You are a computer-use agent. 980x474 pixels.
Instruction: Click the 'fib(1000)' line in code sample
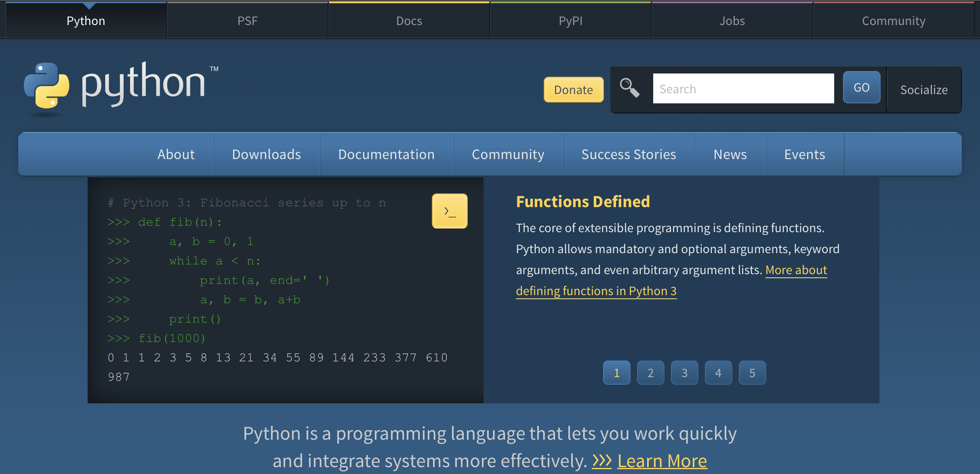pos(157,338)
